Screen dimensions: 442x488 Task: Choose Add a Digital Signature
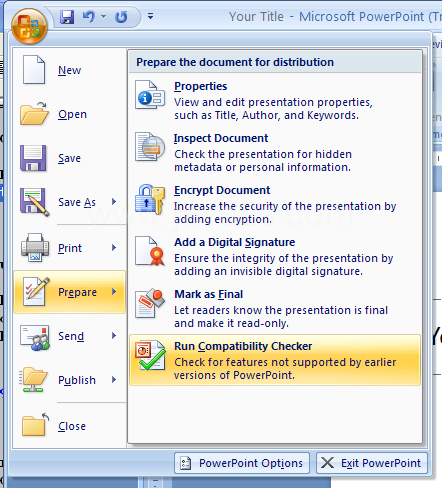click(x=275, y=256)
